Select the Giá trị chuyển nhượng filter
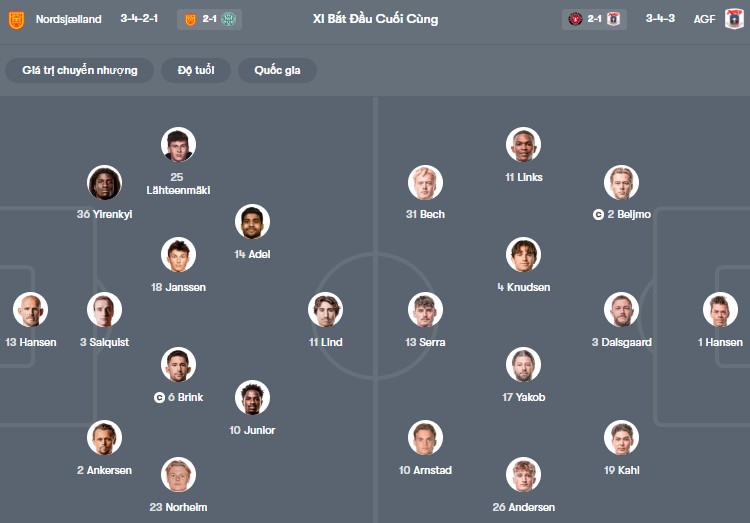The width and height of the screenshot is (750, 523). (80, 70)
